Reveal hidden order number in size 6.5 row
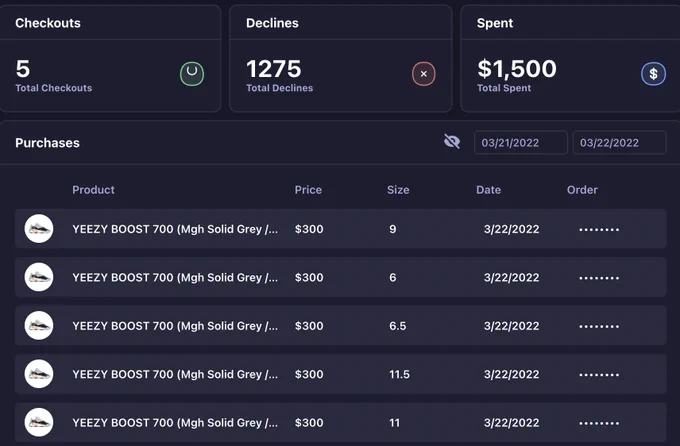The height and width of the screenshot is (446, 680). [599, 326]
